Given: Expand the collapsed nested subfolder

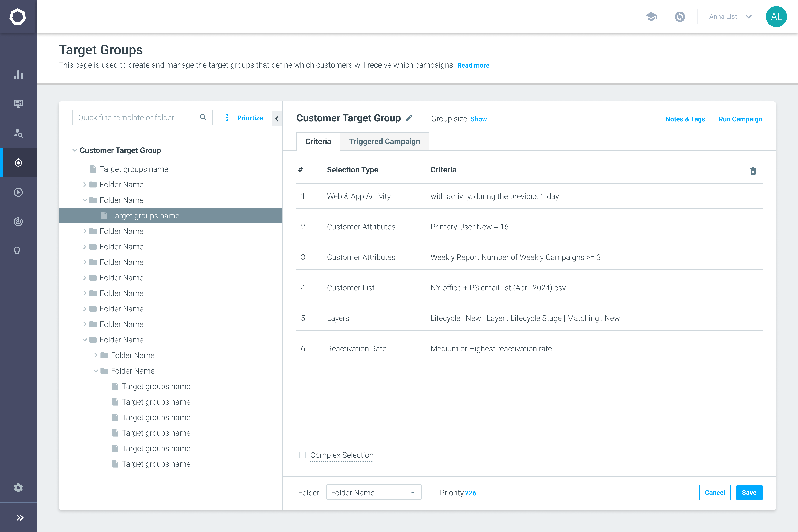Looking at the screenshot, I should [x=96, y=355].
